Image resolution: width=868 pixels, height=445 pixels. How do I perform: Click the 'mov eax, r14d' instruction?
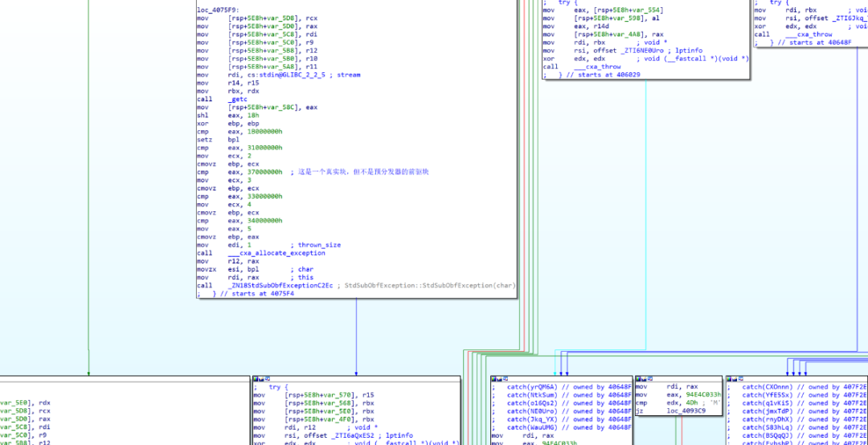point(572,26)
